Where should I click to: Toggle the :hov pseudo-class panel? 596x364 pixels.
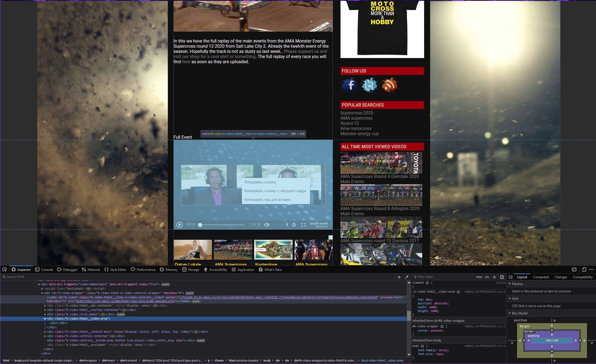pyautogui.click(x=479, y=277)
